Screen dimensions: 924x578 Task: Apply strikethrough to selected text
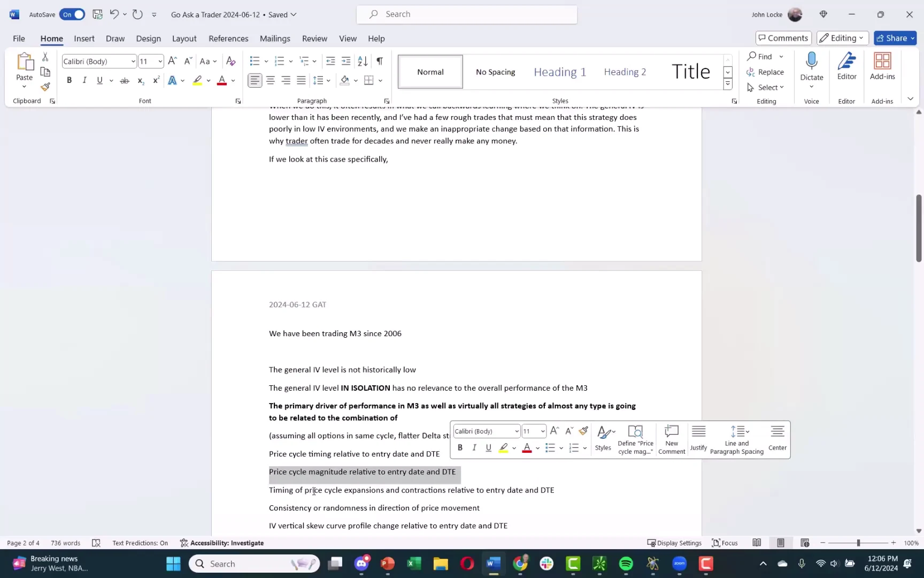pyautogui.click(x=125, y=81)
